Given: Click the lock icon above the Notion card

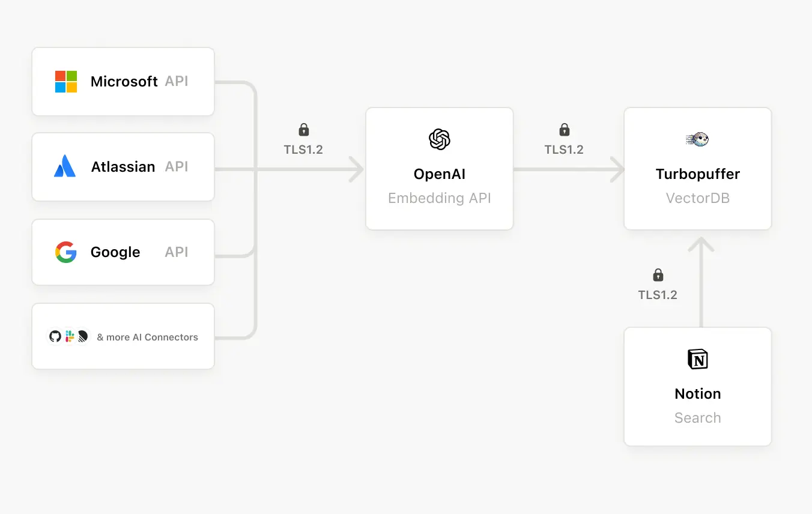Looking at the screenshot, I should tap(658, 275).
